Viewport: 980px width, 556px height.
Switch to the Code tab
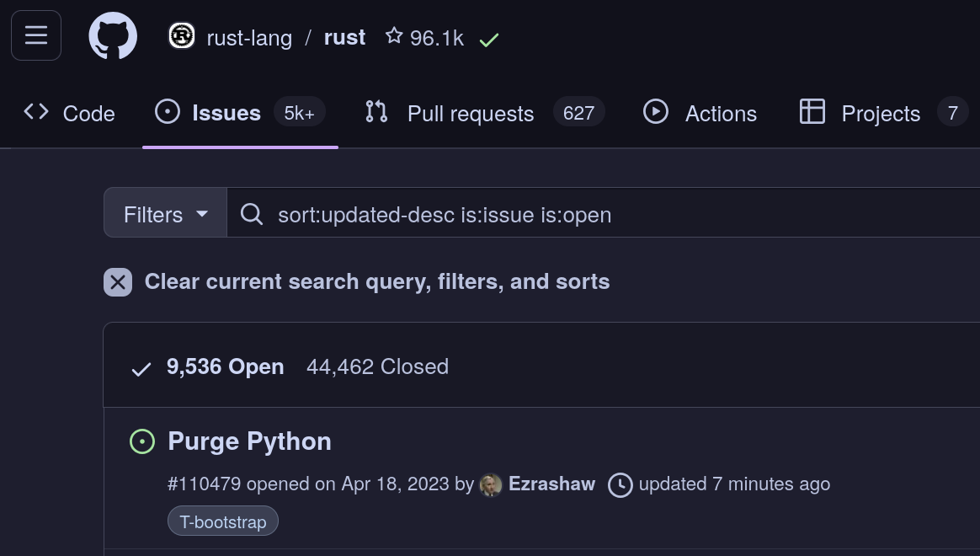click(69, 113)
